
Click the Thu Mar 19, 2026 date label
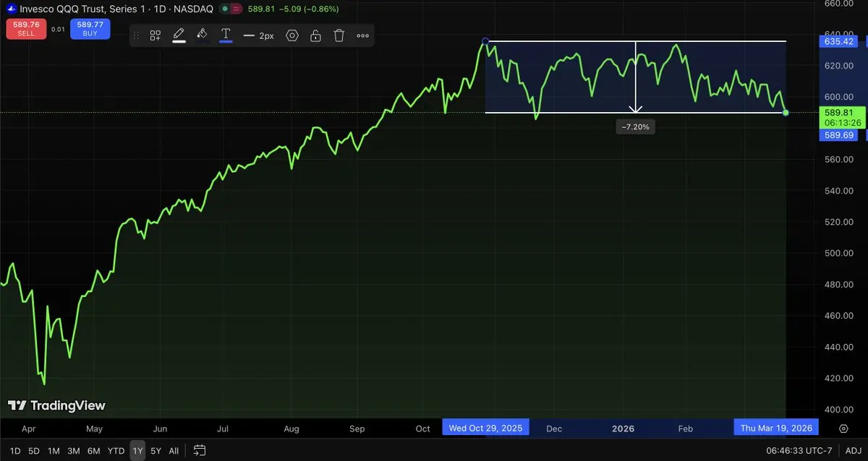[x=776, y=428]
